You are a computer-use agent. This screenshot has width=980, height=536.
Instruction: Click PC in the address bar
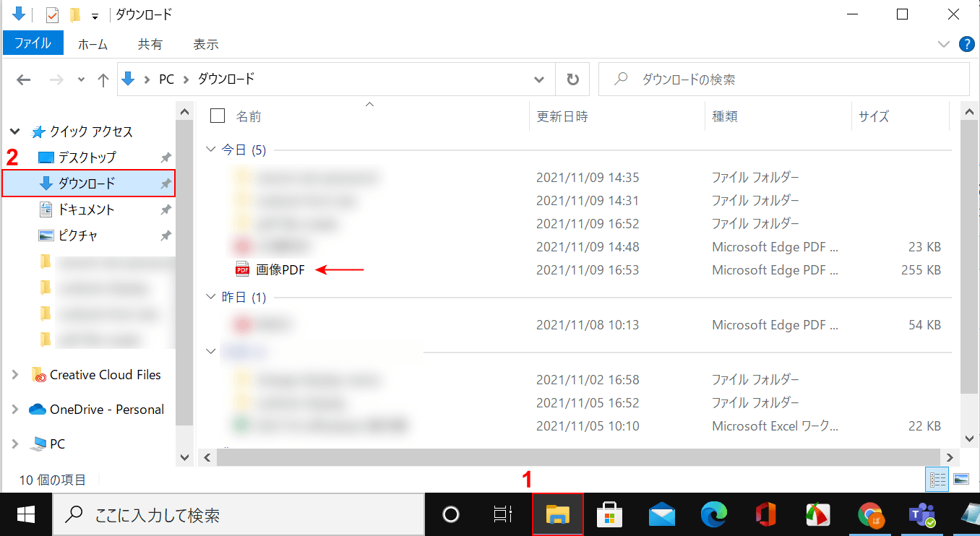point(166,79)
